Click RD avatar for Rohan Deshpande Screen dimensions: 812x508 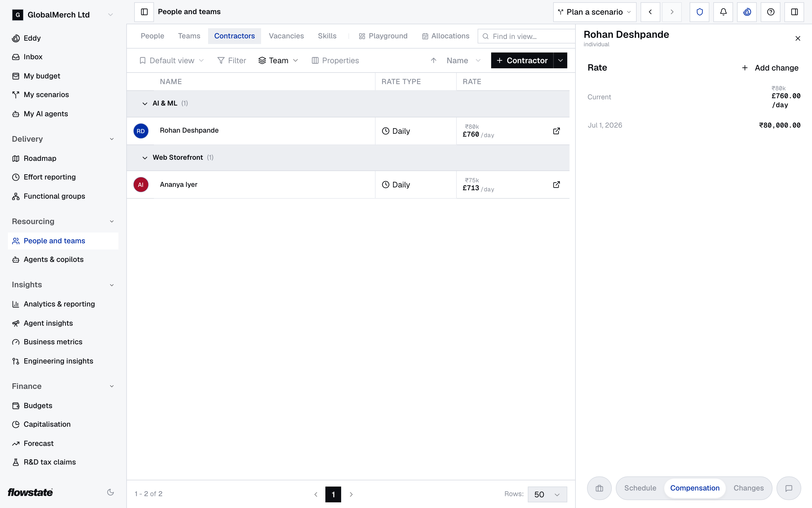pos(141,131)
